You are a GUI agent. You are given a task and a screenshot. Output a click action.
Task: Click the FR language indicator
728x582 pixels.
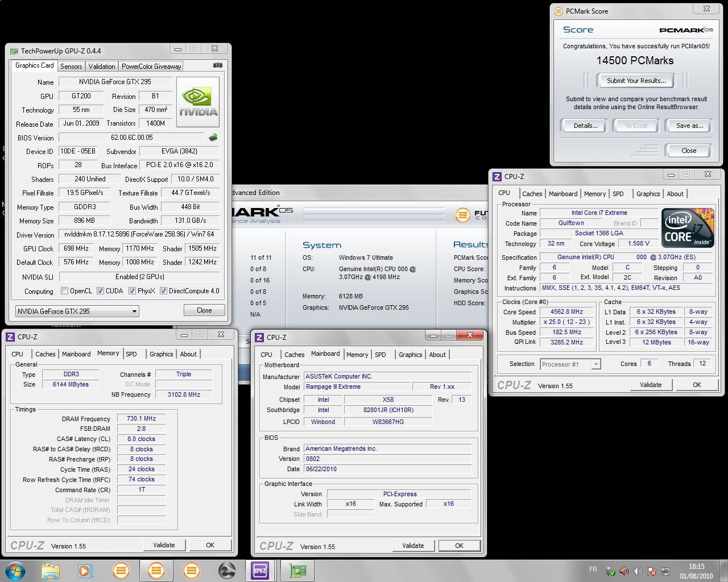tap(593, 569)
